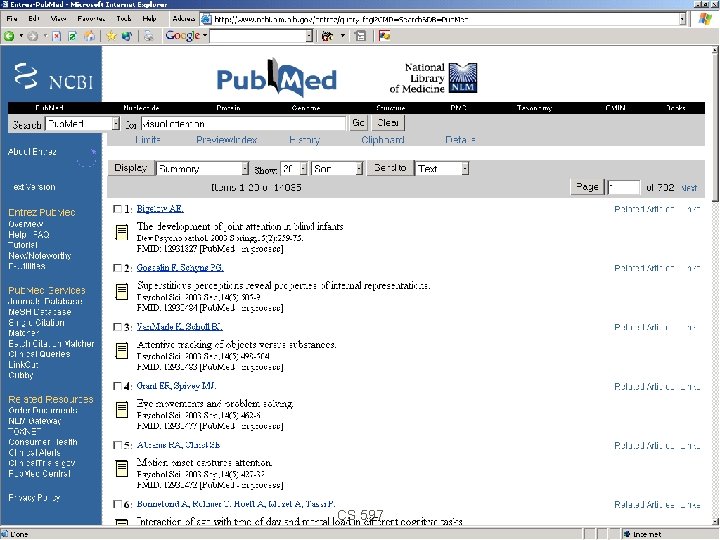Click the Clear button

click(x=388, y=123)
